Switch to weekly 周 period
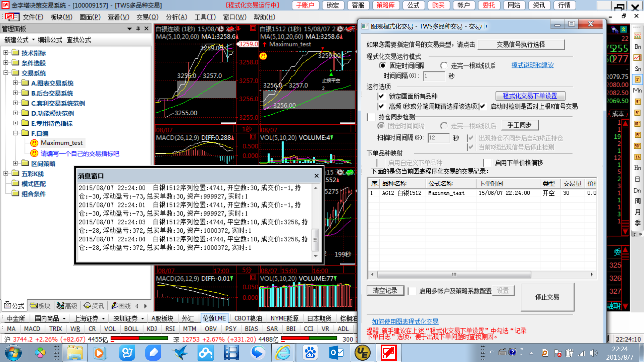Screen dimensions: 644x362 point(638,201)
